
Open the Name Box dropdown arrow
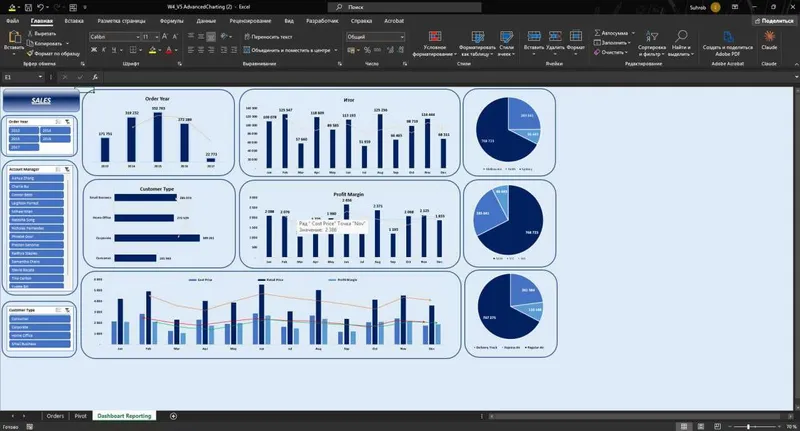[40, 77]
